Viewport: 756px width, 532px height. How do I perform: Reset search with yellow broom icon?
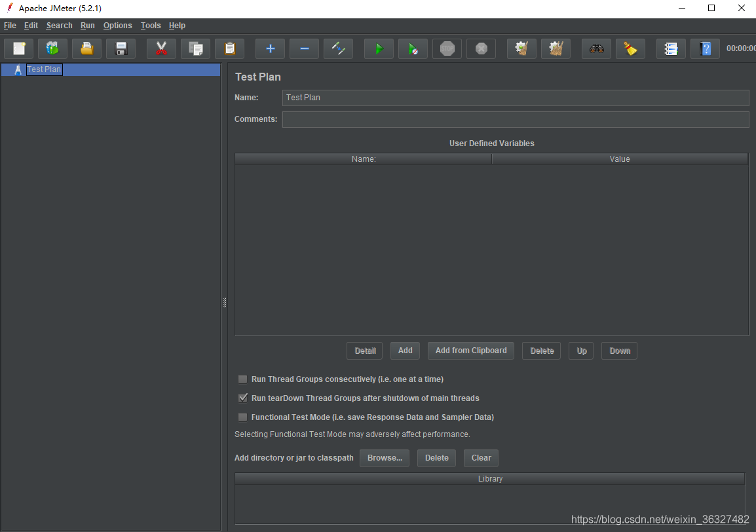click(631, 48)
